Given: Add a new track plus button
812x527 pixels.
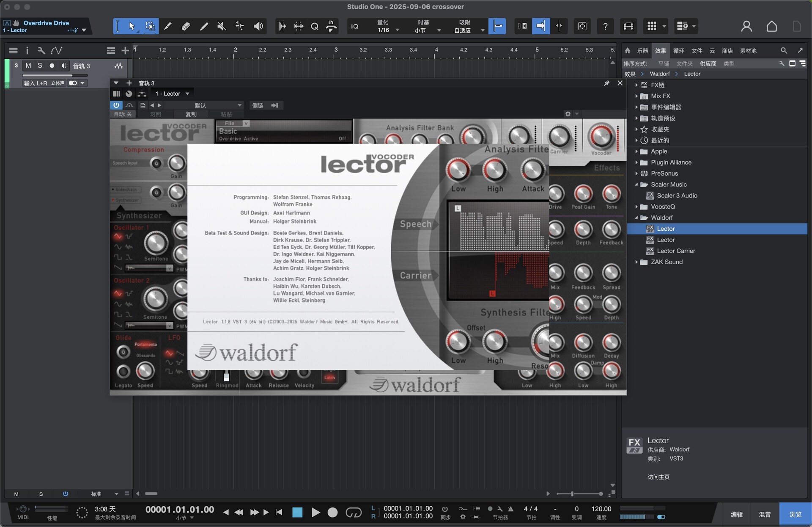Looking at the screenshot, I should click(125, 51).
